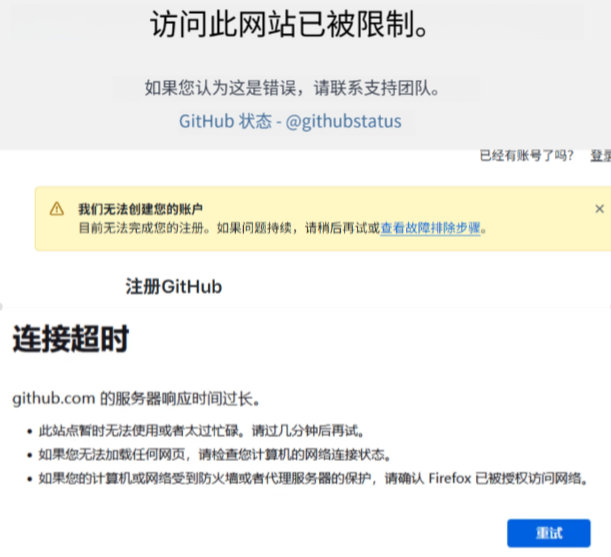Click the 此站点暂时无法使用 bullet item
The width and height of the screenshot is (611, 557).
point(120,432)
